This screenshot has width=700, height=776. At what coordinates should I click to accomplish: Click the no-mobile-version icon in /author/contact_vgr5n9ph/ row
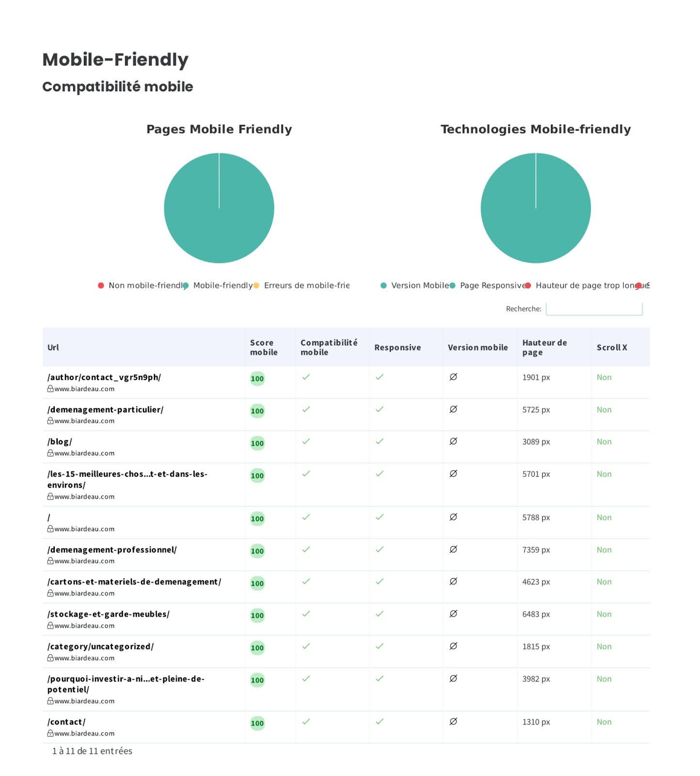coord(453,377)
